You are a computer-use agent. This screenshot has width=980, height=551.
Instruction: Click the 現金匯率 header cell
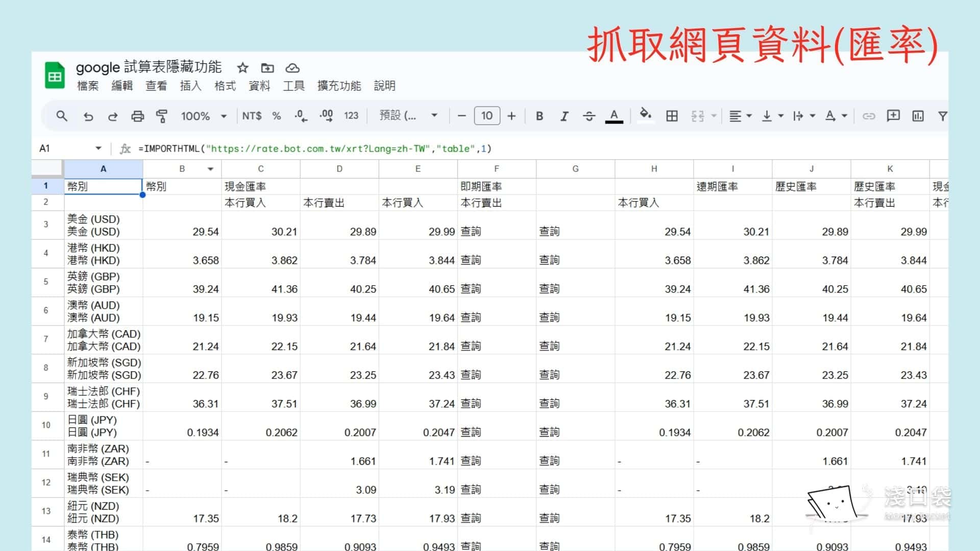click(261, 186)
